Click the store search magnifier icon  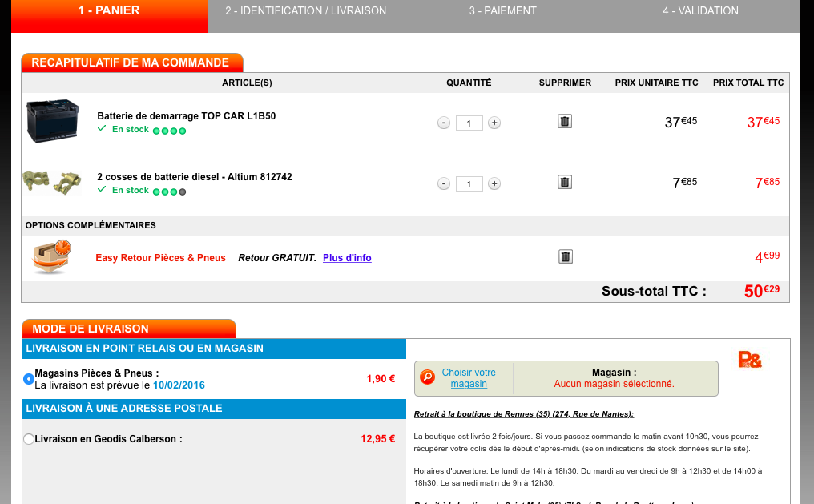[427, 377]
